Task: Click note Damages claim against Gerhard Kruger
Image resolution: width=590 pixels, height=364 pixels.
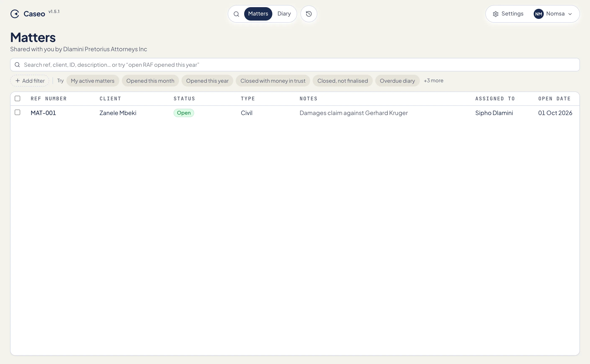Action: pyautogui.click(x=353, y=113)
